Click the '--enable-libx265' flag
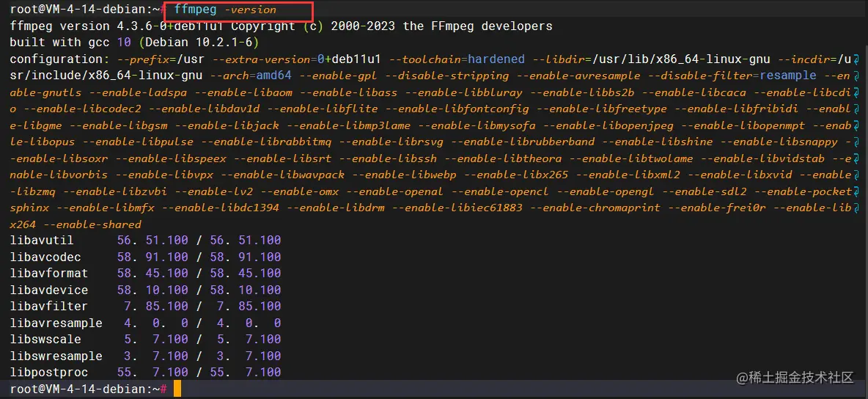 [517, 175]
